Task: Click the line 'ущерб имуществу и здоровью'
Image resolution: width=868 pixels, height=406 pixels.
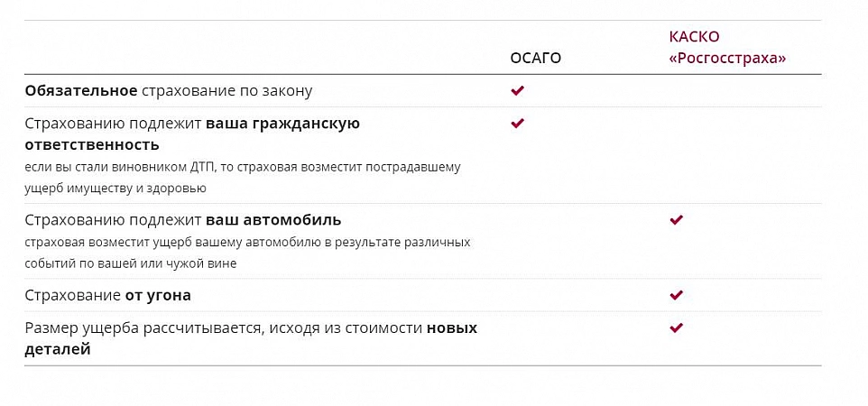Action: pyautogui.click(x=115, y=189)
